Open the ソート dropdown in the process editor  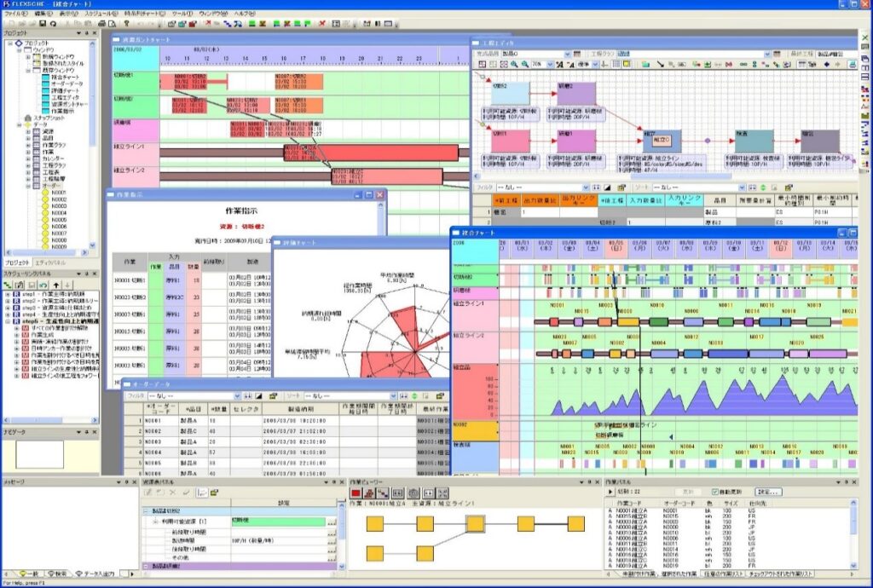[x=742, y=187]
